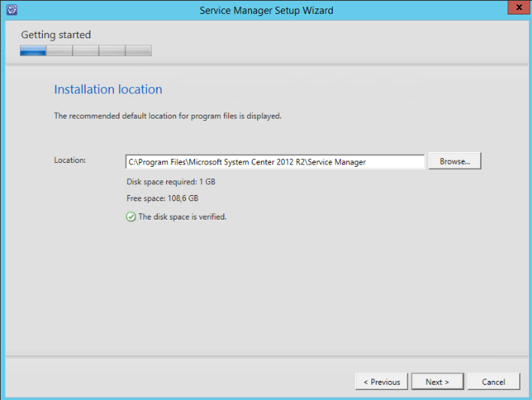Click the fourth progress step segment
This screenshot has height=400, width=532.
112,50
